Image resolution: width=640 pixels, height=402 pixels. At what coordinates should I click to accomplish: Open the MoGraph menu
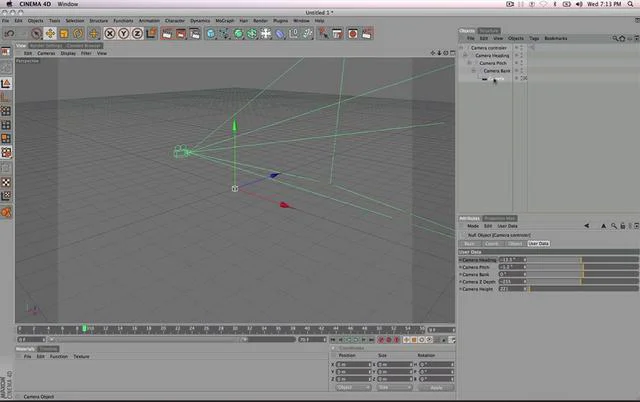point(224,20)
